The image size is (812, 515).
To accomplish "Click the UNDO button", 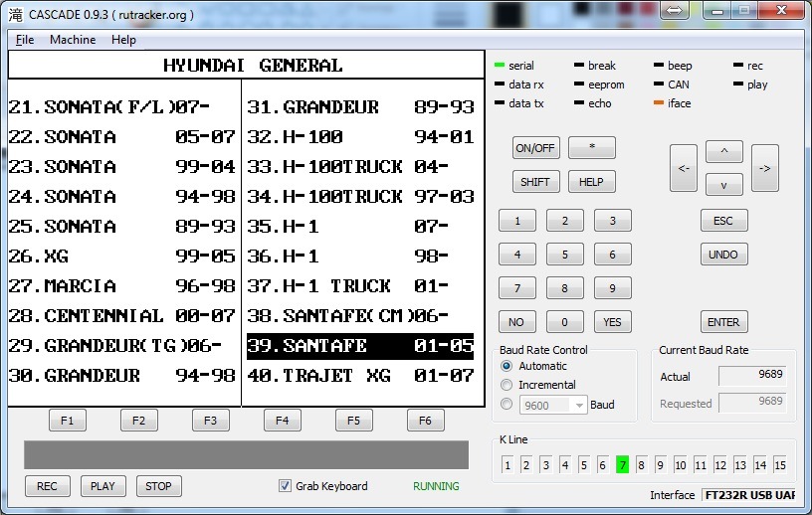I will tap(723, 255).
